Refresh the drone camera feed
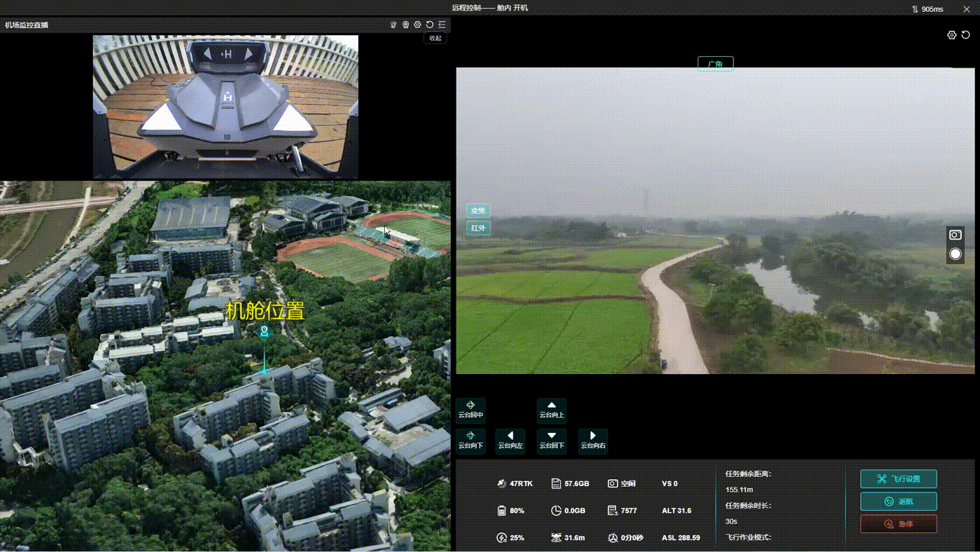The height and width of the screenshot is (552, 980). click(966, 35)
